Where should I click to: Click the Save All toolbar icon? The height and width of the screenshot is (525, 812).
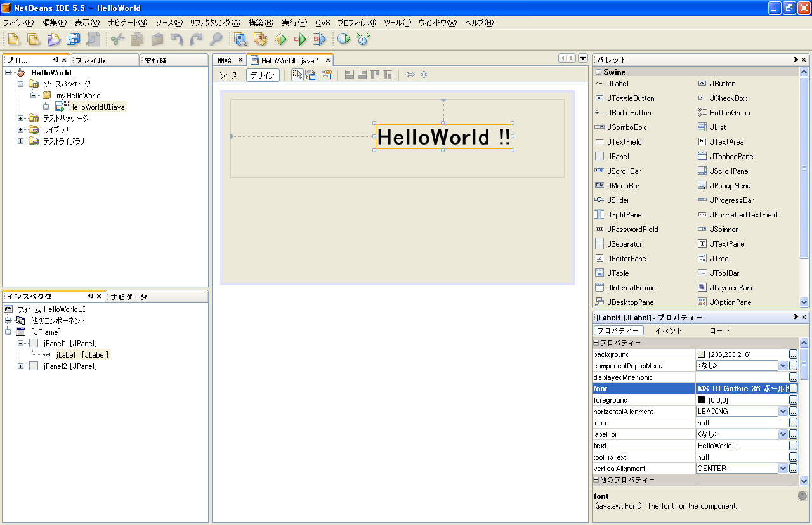click(74, 39)
